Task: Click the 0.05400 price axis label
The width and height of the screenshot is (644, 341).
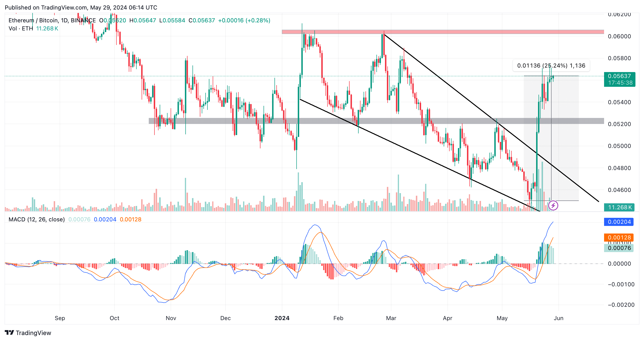Action: coord(620,102)
